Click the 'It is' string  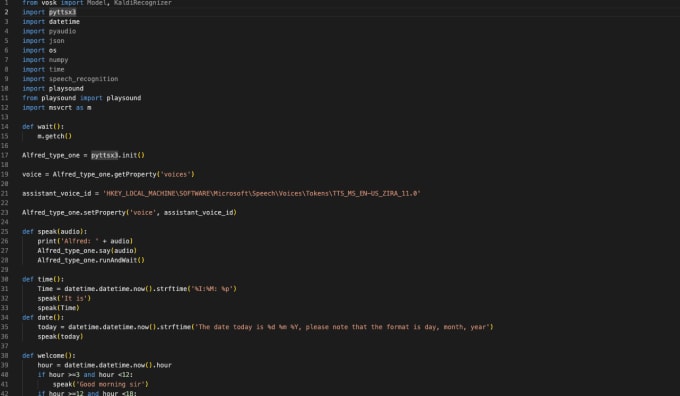pos(74,298)
